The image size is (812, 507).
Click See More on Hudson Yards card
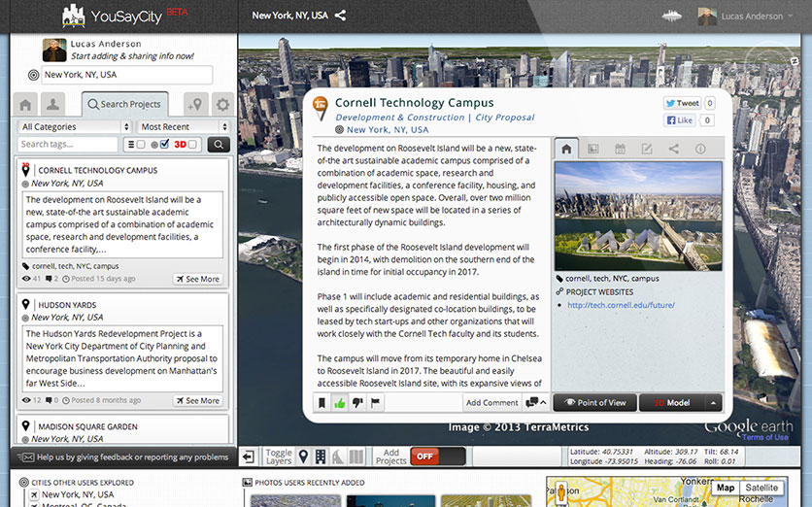click(x=198, y=400)
